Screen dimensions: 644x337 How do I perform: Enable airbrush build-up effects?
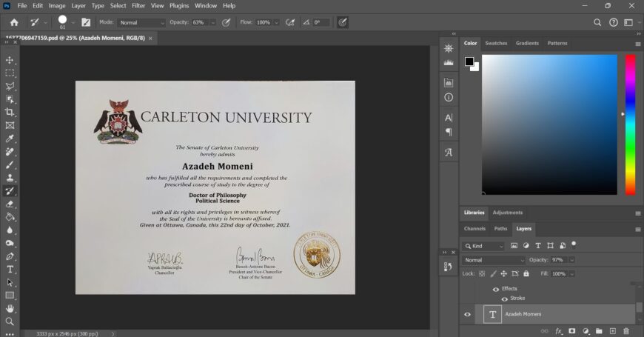[x=290, y=23]
